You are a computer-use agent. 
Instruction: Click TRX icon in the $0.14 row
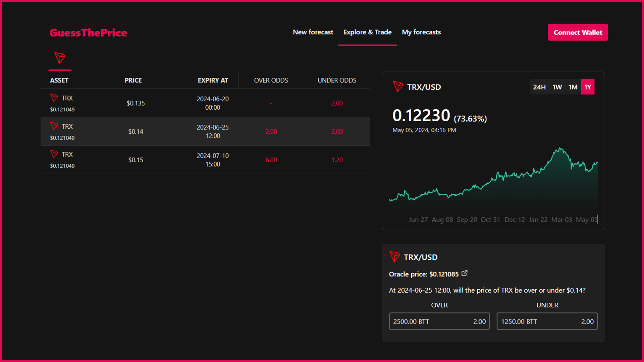click(x=54, y=126)
